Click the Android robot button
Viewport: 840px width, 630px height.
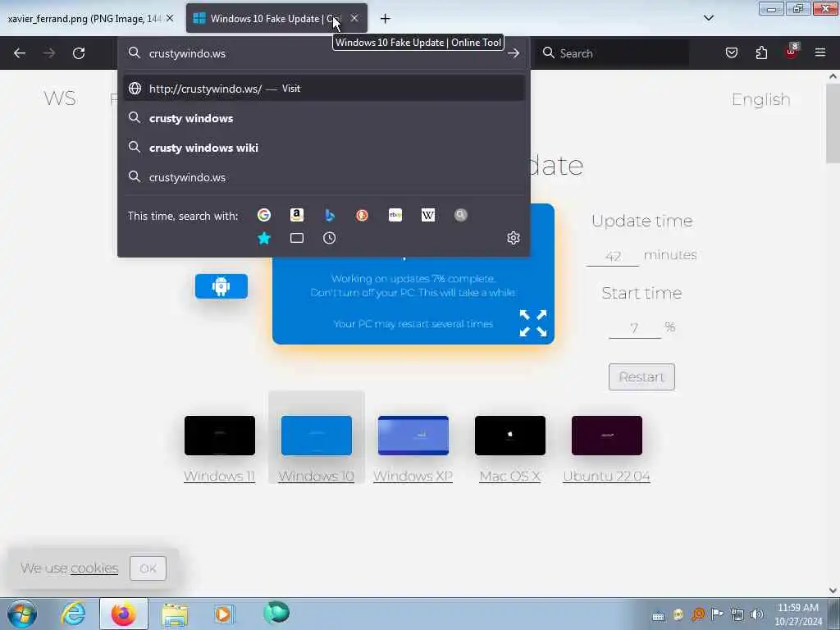[x=221, y=286]
